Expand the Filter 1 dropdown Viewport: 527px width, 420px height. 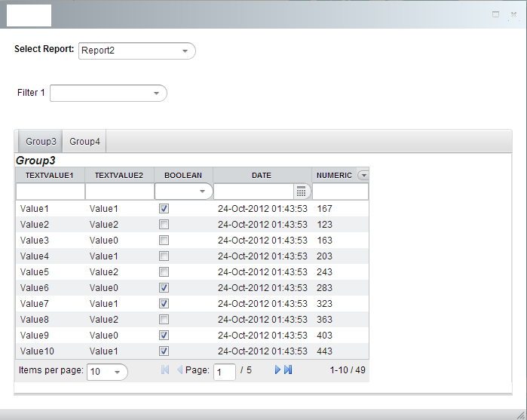(157, 94)
